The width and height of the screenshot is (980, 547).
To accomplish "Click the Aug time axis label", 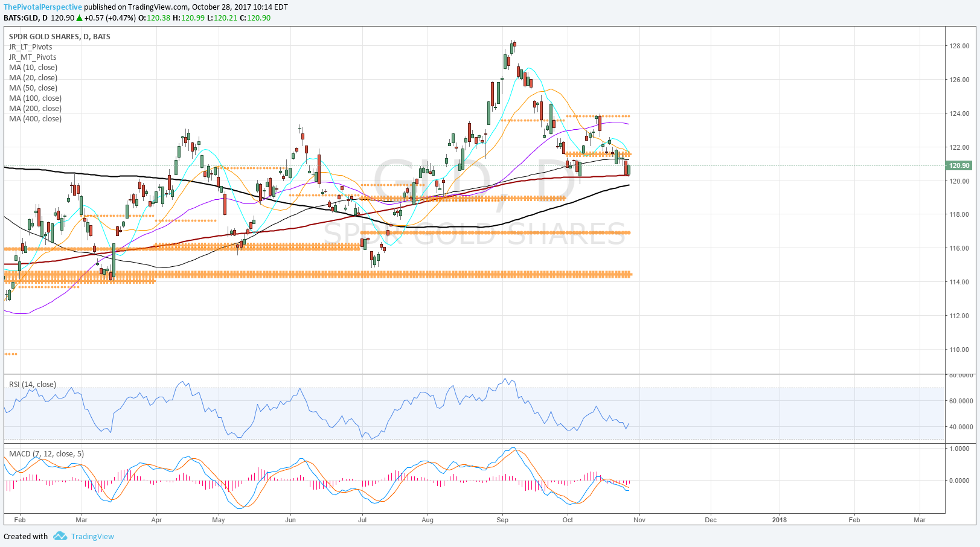I will click(x=428, y=520).
